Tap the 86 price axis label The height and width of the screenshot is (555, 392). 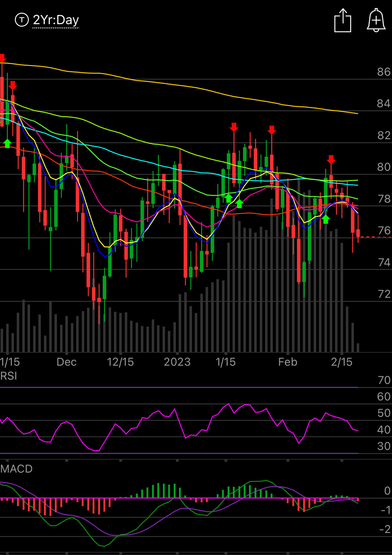click(x=384, y=72)
